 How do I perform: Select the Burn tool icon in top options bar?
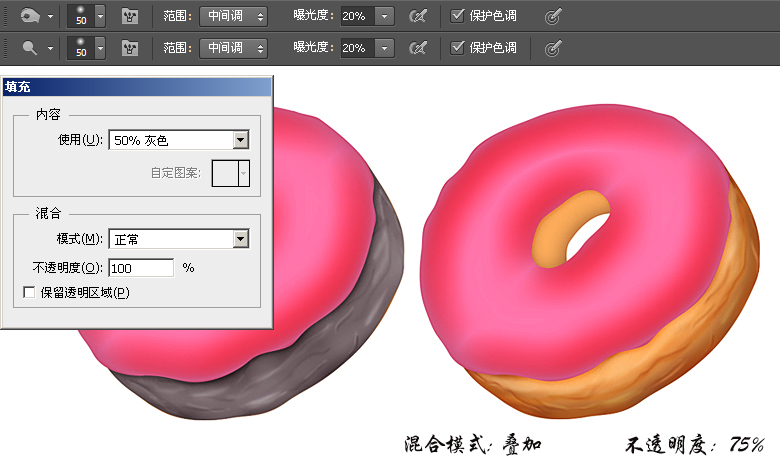[x=30, y=16]
